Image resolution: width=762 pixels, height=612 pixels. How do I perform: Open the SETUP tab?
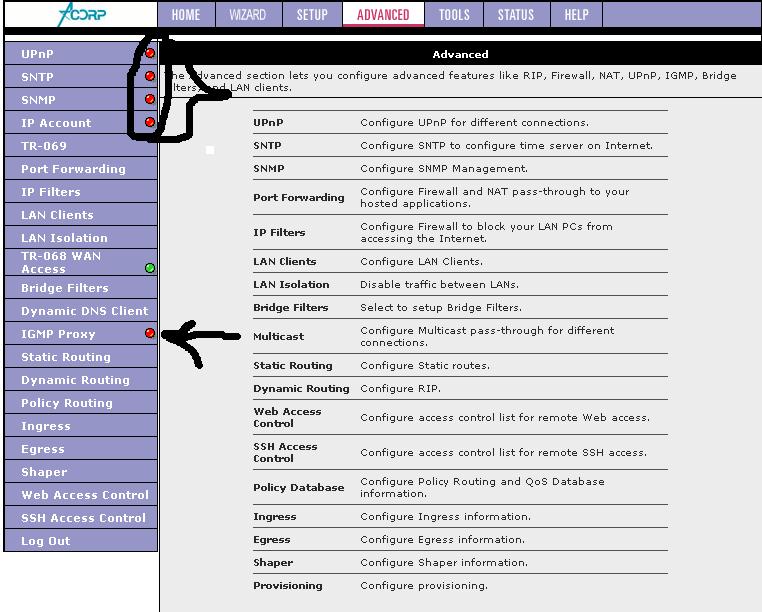(312, 15)
